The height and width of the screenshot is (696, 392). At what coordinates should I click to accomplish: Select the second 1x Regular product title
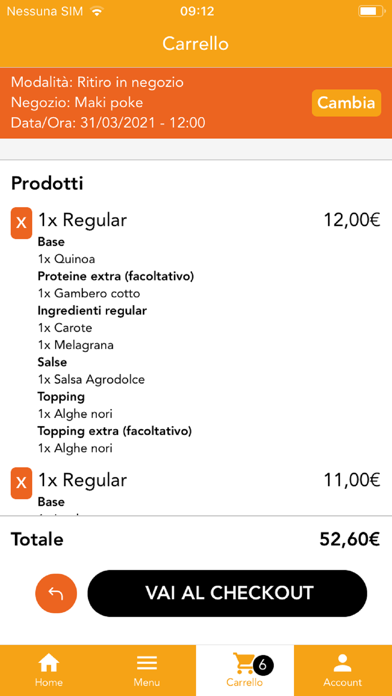83,480
